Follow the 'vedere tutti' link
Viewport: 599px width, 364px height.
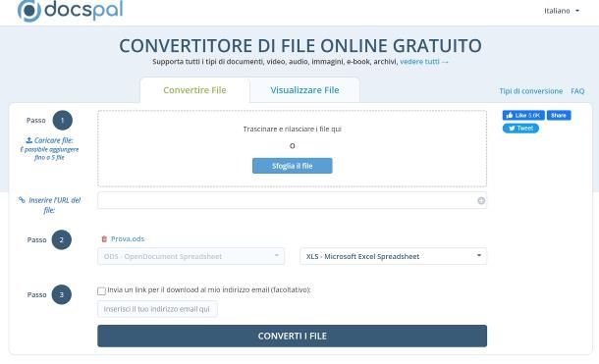424,62
